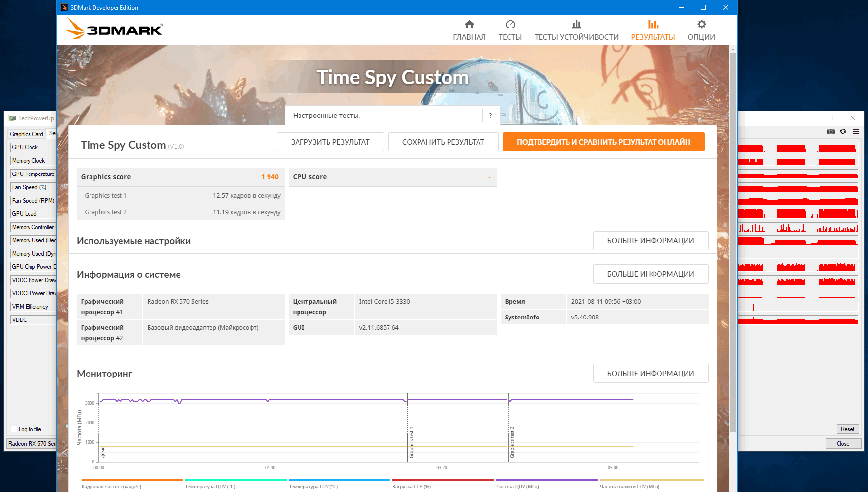
Task: Click the GPU Load red graph
Action: (x=798, y=214)
